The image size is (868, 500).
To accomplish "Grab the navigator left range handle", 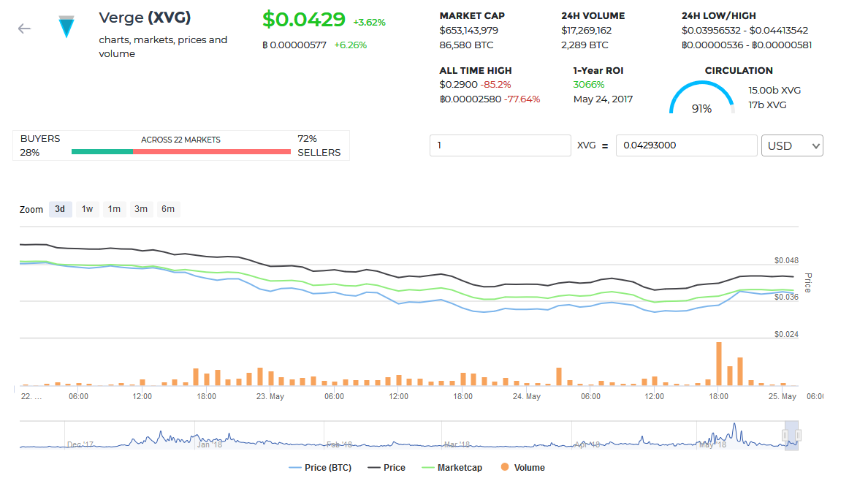I will click(785, 436).
